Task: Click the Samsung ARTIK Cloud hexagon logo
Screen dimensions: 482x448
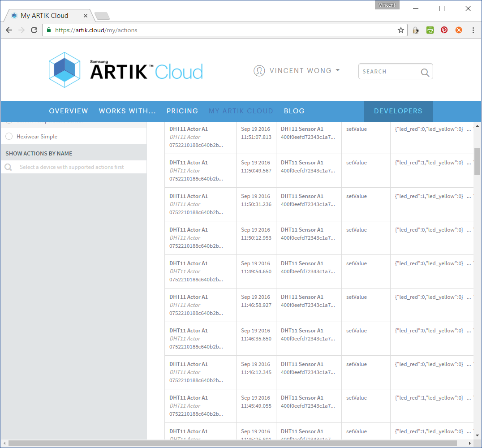Action: [64, 70]
